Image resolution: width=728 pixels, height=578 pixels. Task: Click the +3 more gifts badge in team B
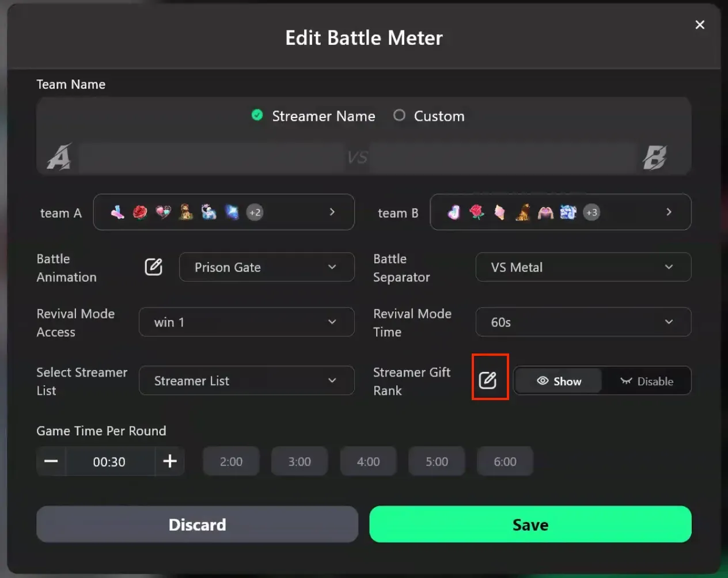point(591,212)
